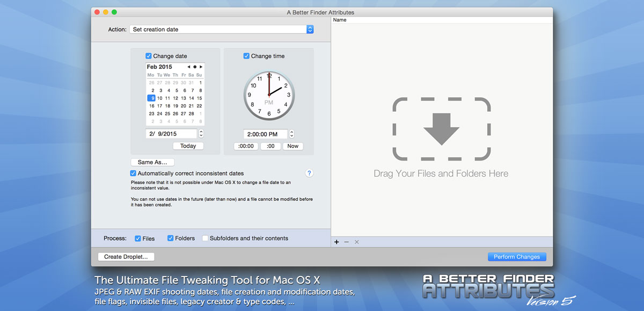
Task: Select February 17 in the calendar
Action: pyautogui.click(x=159, y=106)
